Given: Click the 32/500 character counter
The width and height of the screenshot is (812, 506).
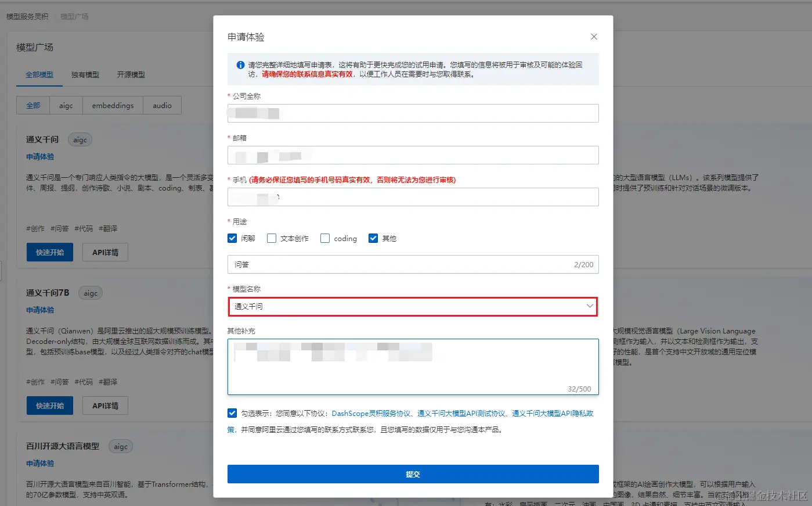Looking at the screenshot, I should pyautogui.click(x=579, y=389).
